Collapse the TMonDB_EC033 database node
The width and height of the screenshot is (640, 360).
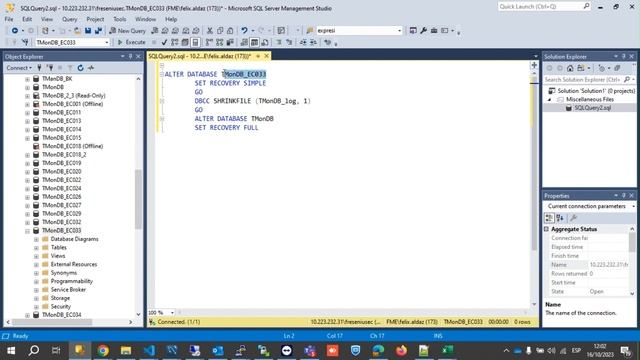[x=27, y=231]
